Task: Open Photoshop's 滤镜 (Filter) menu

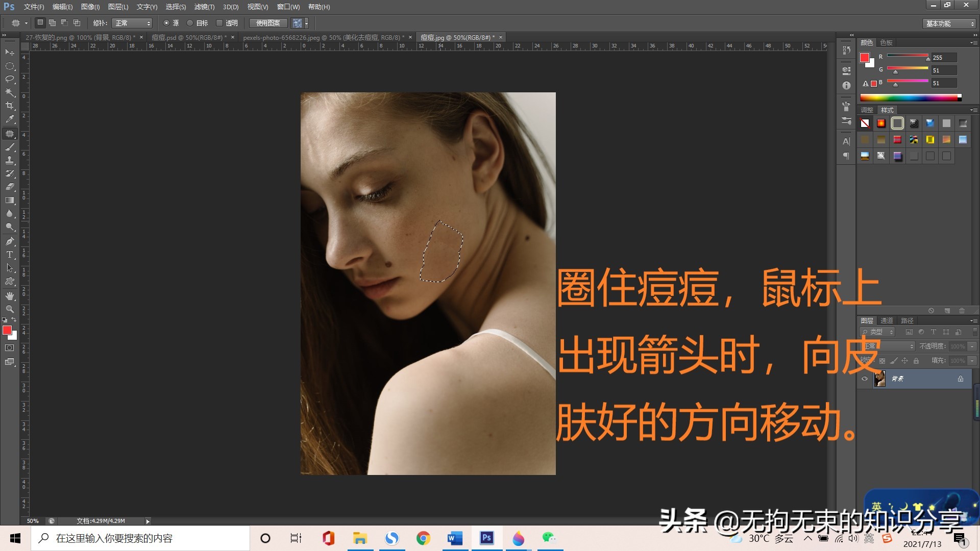Action: 204,7
